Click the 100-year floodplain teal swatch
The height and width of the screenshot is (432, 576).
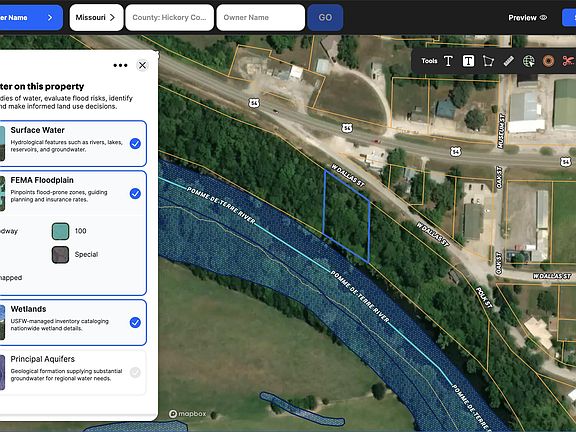[61, 231]
